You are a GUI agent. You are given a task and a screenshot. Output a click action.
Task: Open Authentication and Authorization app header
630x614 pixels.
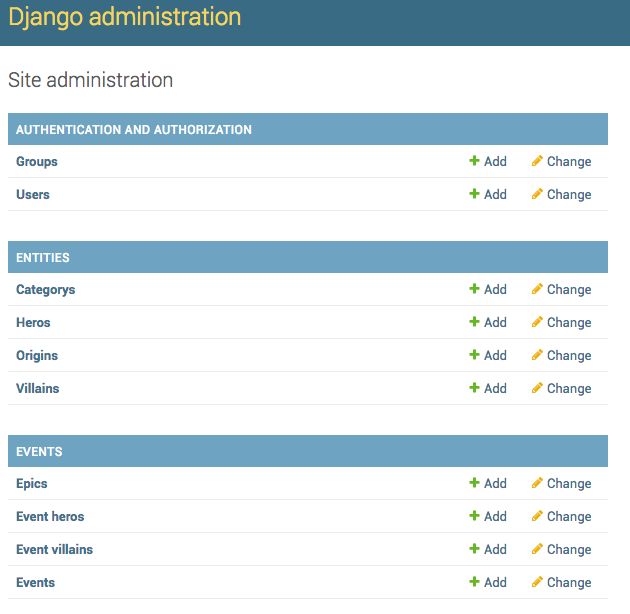(x=134, y=129)
